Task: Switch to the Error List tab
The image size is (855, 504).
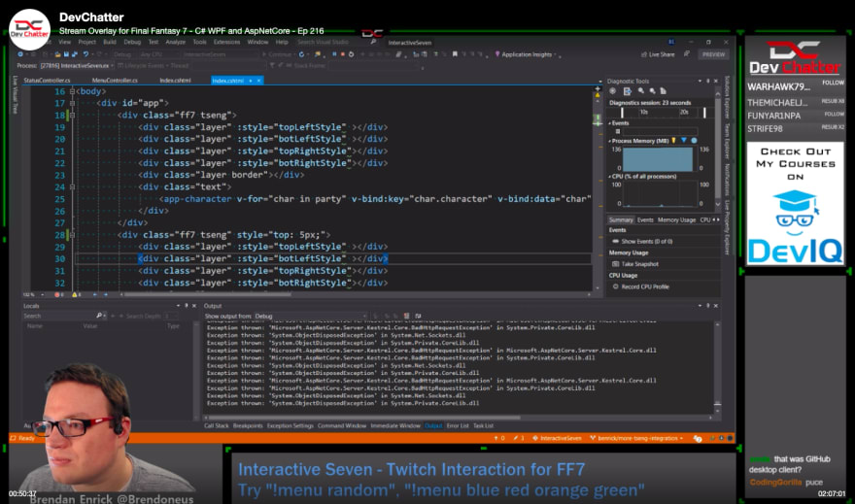Action: point(458,426)
